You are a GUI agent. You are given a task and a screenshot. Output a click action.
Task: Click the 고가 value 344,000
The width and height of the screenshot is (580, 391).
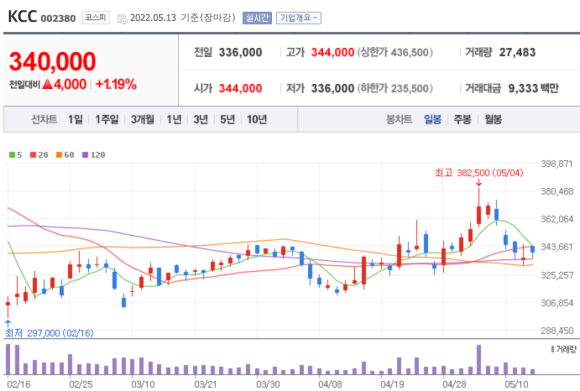pyautogui.click(x=333, y=53)
